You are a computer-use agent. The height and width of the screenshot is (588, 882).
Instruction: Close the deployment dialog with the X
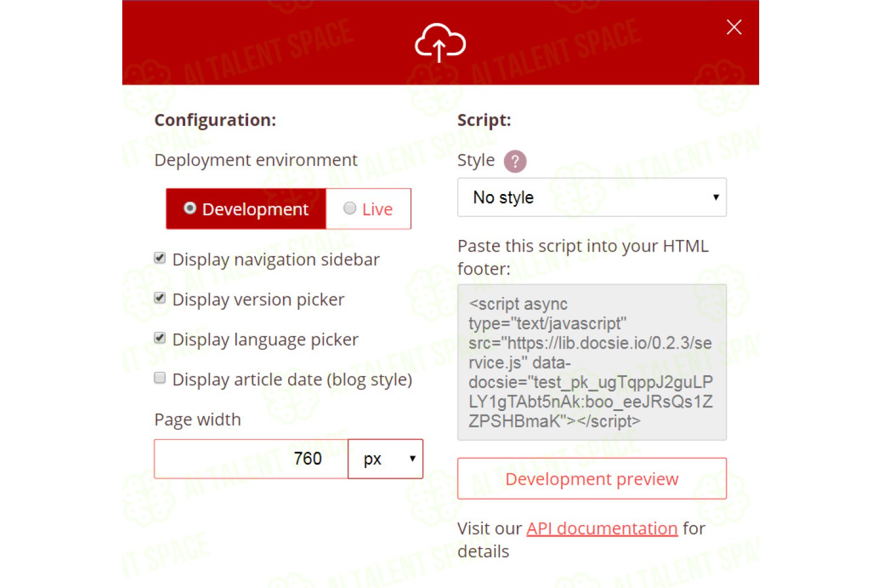733,27
